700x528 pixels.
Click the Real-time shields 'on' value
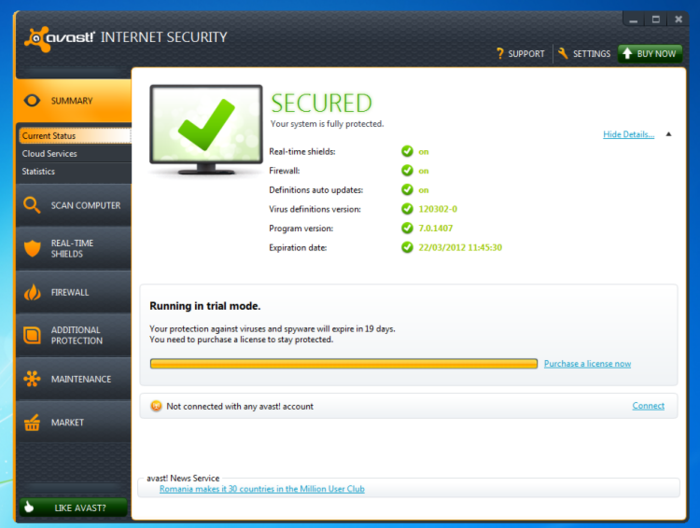click(424, 152)
